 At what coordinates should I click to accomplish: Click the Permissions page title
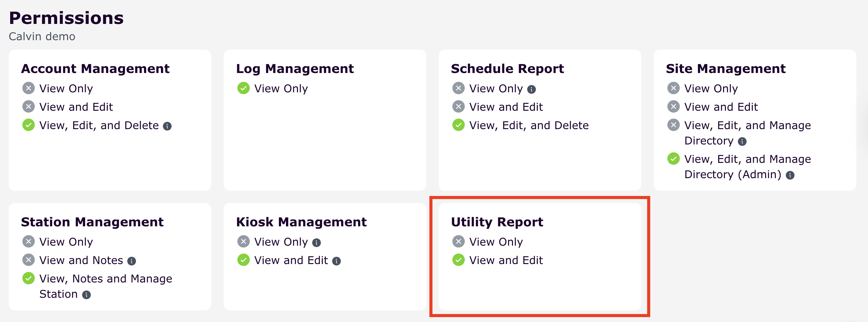66,18
